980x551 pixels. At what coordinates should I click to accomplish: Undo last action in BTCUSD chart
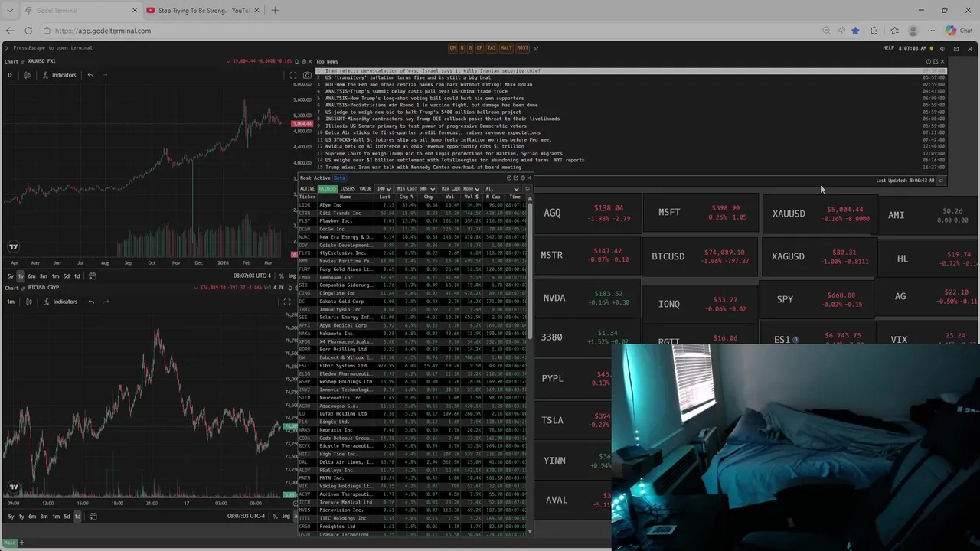tap(91, 302)
